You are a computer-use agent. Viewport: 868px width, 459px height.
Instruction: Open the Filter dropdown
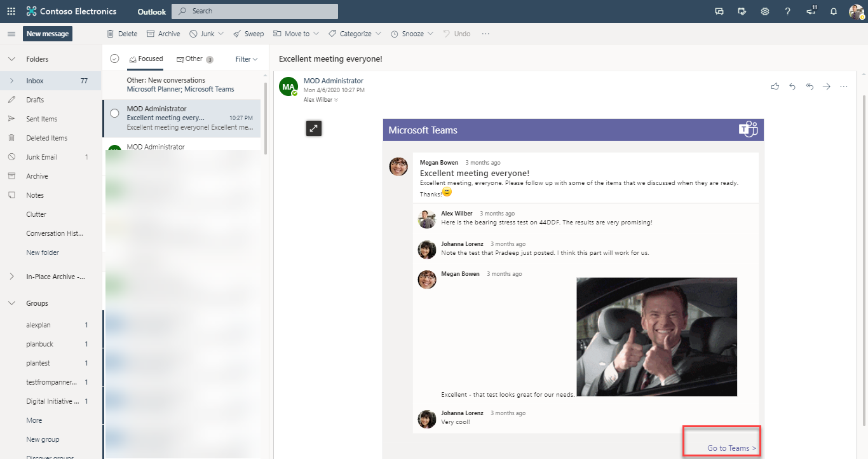[246, 59]
